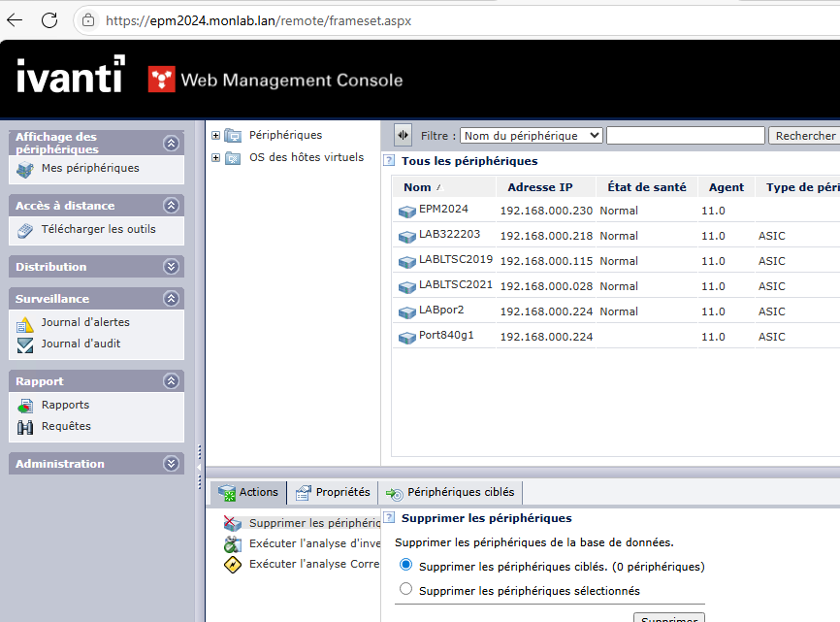Screen dimensions: 840x622
Task: Click the EPM2024 device icon
Action: point(406,211)
